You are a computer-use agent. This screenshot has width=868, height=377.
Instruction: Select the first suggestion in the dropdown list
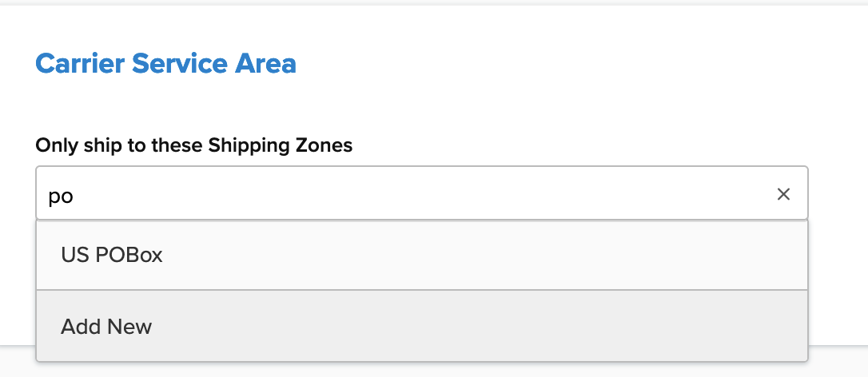click(112, 255)
